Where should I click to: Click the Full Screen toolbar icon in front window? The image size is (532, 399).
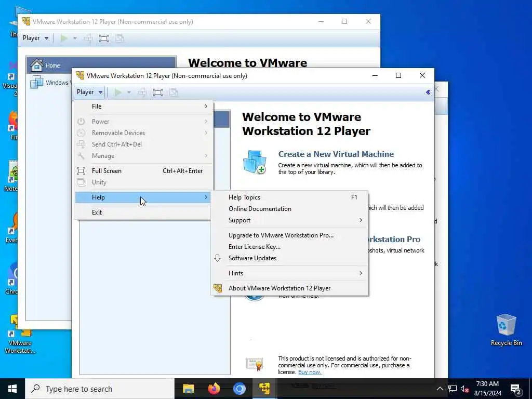(x=158, y=92)
